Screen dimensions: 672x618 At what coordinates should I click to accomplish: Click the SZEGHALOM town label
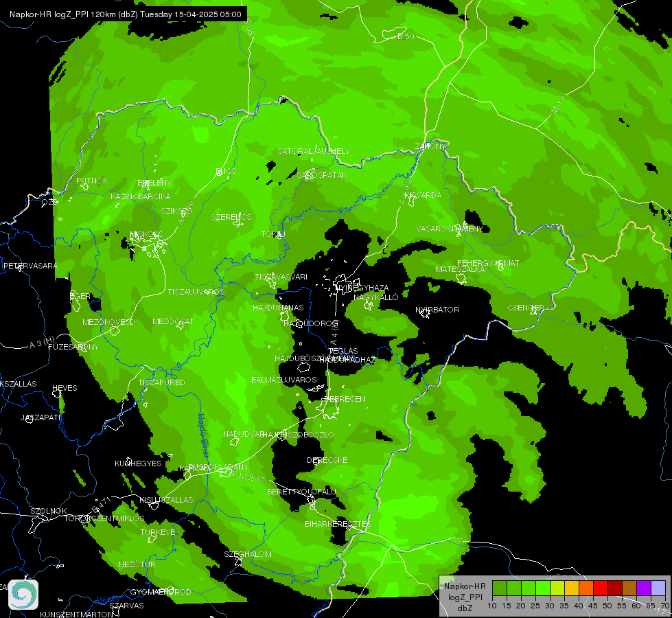coord(248,554)
